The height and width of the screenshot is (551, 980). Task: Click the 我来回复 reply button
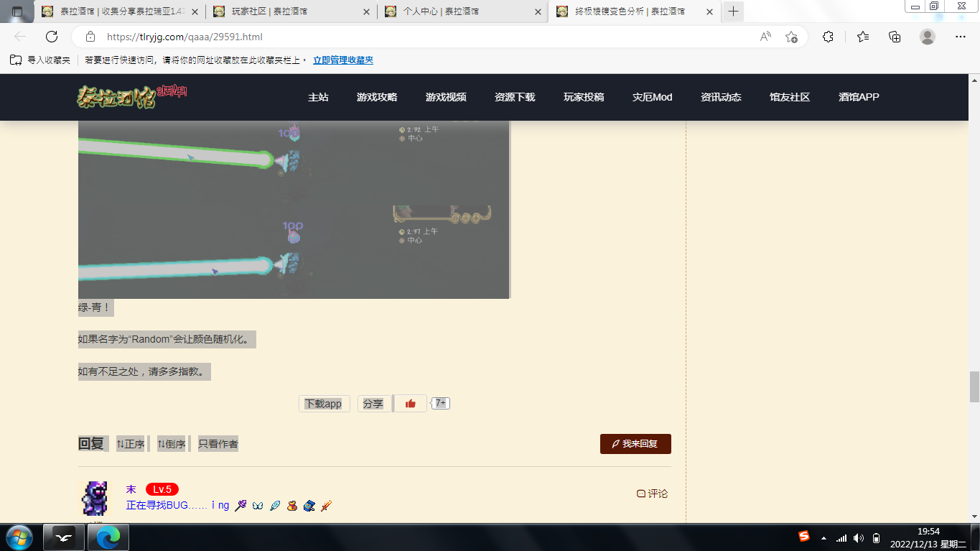[x=635, y=444]
